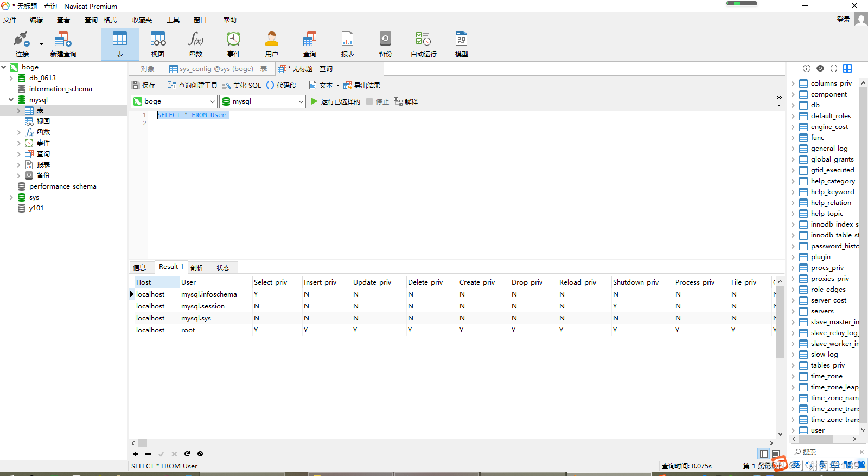Click the stop loading results icon
Screen dimensions: 868x476
pyautogui.click(x=200, y=454)
